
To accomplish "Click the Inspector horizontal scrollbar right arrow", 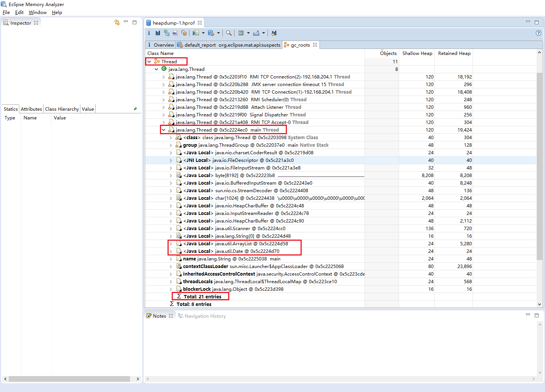I will coord(138,379).
